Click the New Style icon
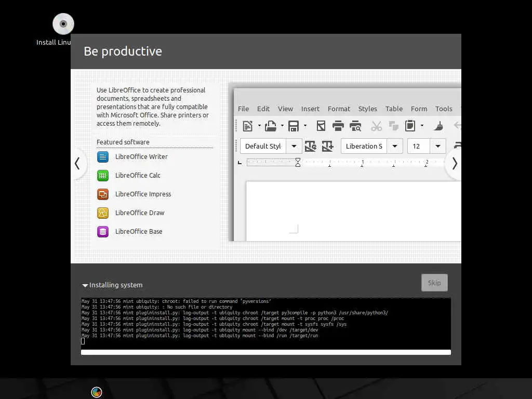532x399 pixels. 327,146
